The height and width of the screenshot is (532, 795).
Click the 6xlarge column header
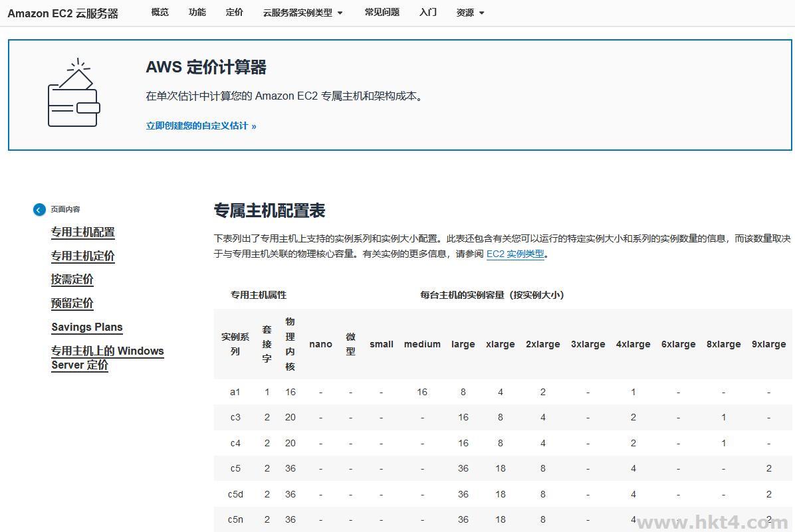pos(679,344)
